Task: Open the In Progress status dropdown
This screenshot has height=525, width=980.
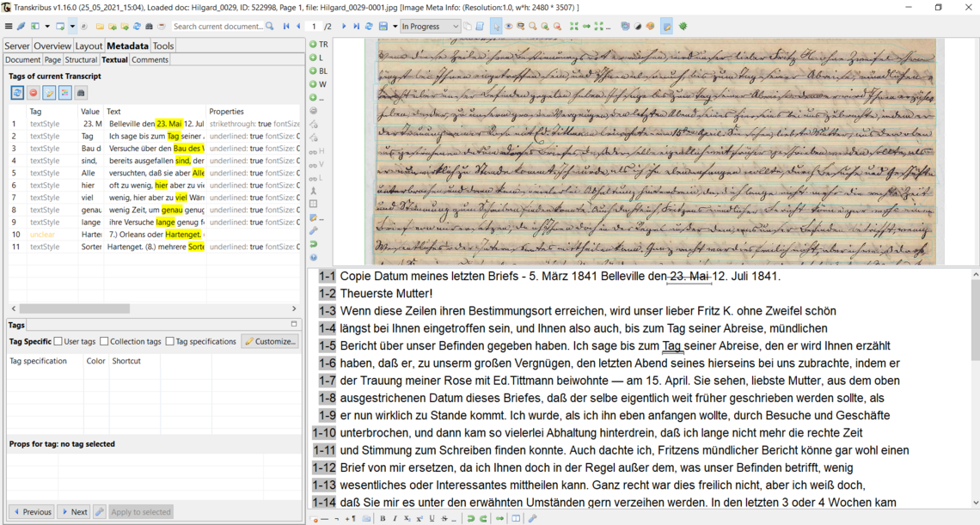Action: coord(430,27)
